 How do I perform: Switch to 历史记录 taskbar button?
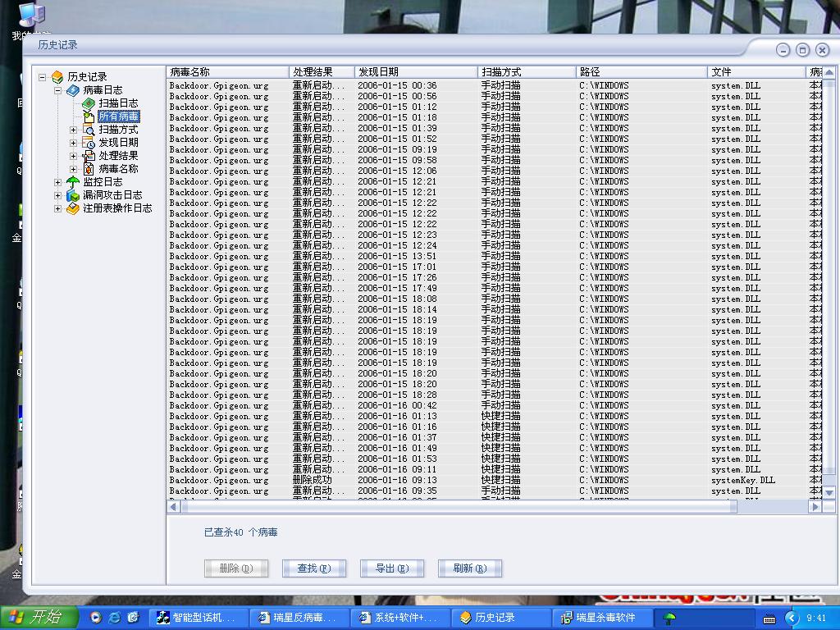501,618
